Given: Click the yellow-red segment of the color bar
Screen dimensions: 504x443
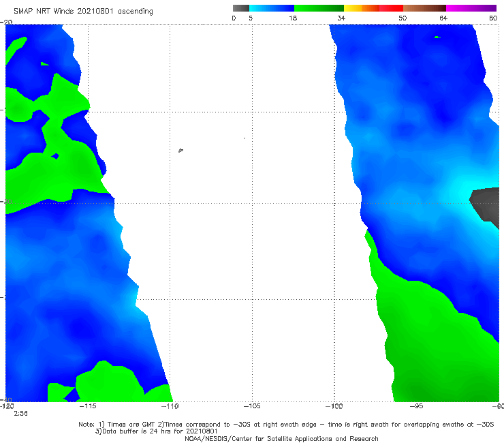Looking at the screenshot, I should click(x=373, y=8).
